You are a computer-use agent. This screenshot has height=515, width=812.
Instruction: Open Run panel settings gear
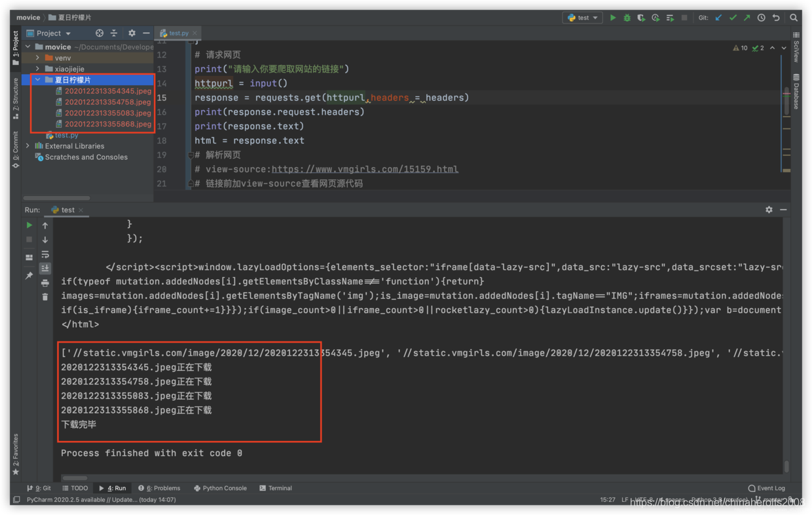[769, 210]
